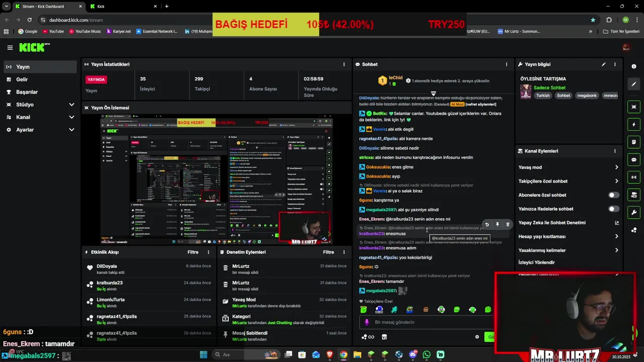Click the megabonk tag chip
Screen dimensions: 644x362
click(587, 96)
